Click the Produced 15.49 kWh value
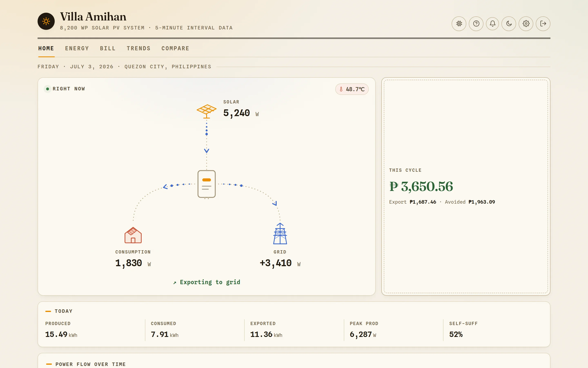The image size is (588, 368). 61,335
